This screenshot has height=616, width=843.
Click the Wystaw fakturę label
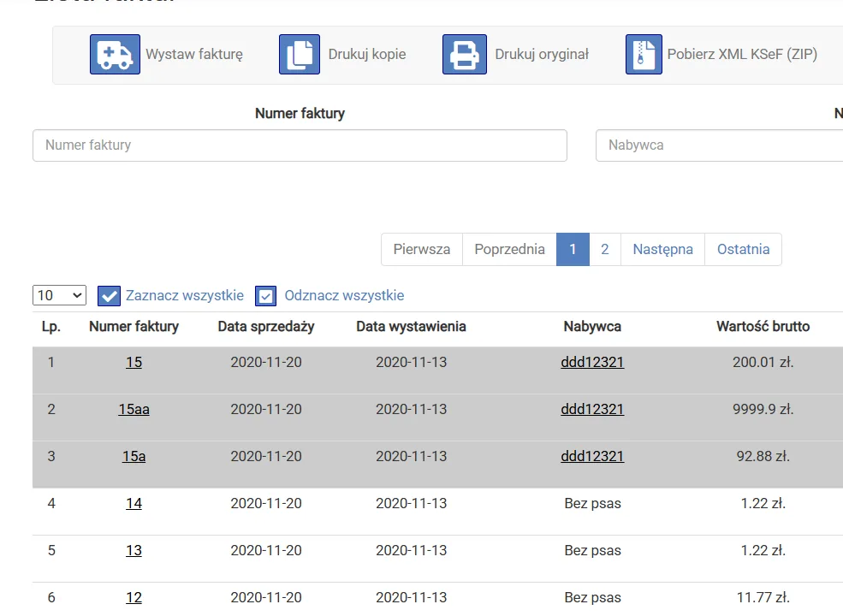coord(194,54)
